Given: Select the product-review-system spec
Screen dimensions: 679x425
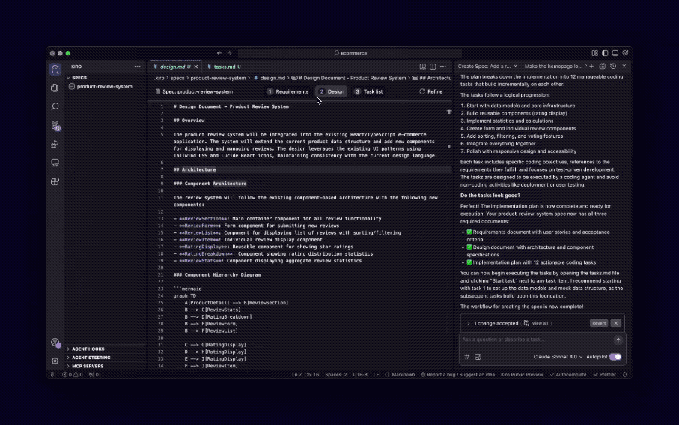Looking at the screenshot, I should pos(104,87).
